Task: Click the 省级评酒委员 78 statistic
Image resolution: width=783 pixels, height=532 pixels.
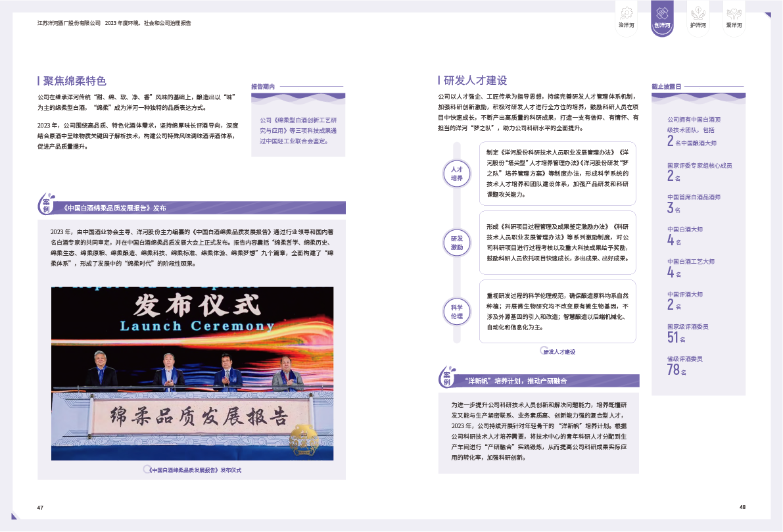Action: [x=683, y=366]
